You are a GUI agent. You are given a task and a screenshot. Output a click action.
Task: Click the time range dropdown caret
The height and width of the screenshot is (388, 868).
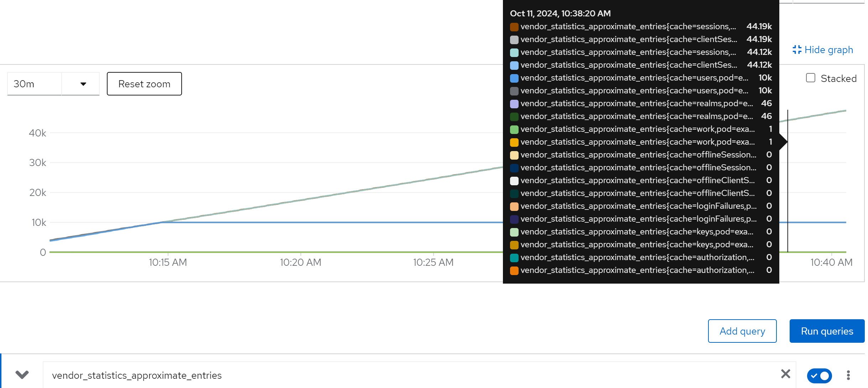83,84
